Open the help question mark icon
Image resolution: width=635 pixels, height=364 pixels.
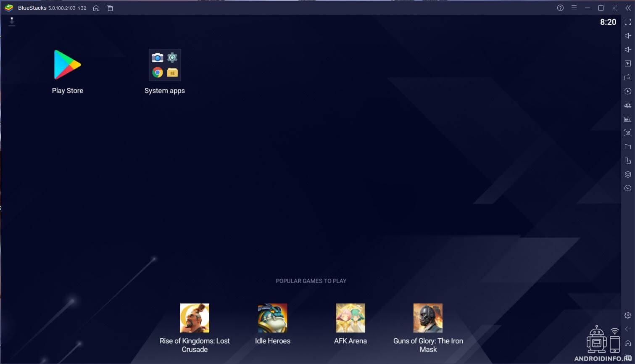click(560, 8)
